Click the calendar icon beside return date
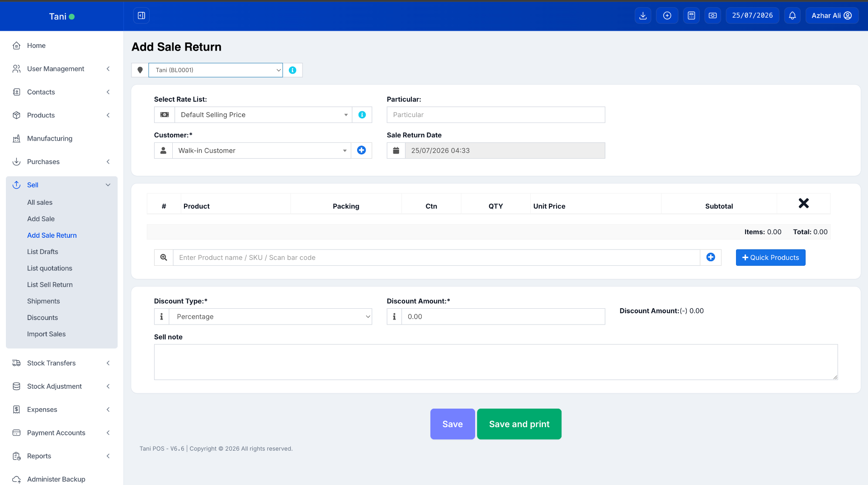 tap(396, 151)
